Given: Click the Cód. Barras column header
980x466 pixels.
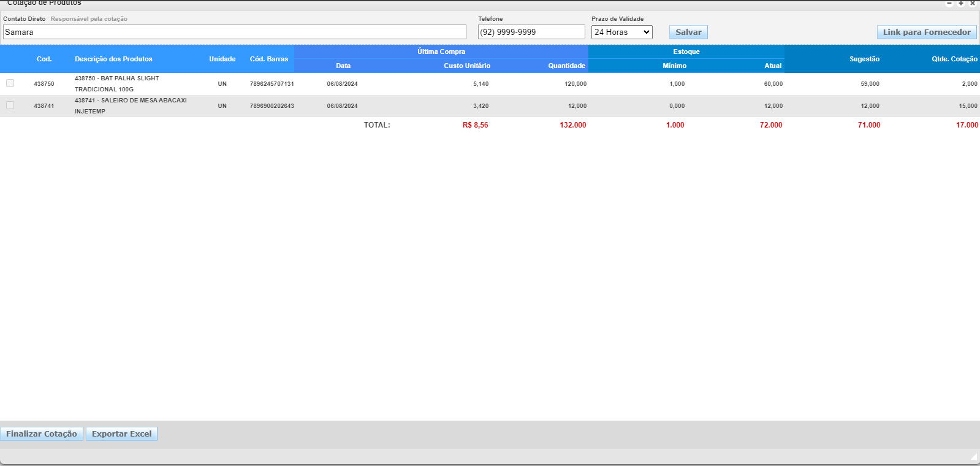Looking at the screenshot, I should [x=268, y=59].
